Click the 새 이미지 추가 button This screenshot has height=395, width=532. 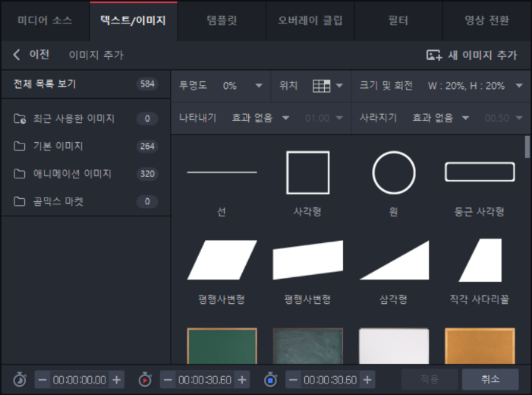[x=471, y=55]
